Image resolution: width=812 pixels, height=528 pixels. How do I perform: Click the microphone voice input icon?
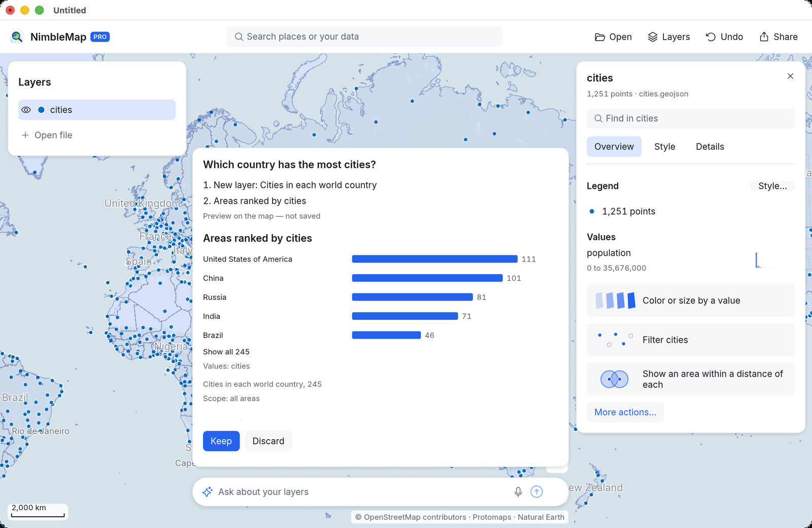click(518, 492)
